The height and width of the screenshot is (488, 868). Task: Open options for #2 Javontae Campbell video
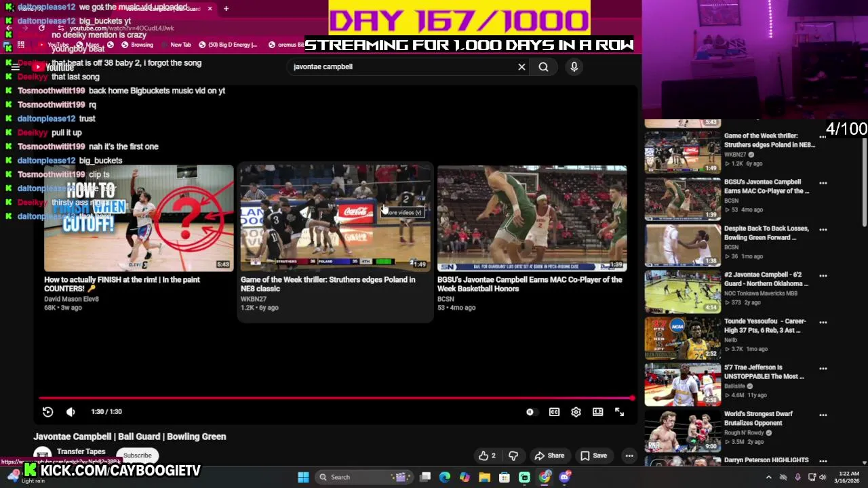[x=823, y=276]
